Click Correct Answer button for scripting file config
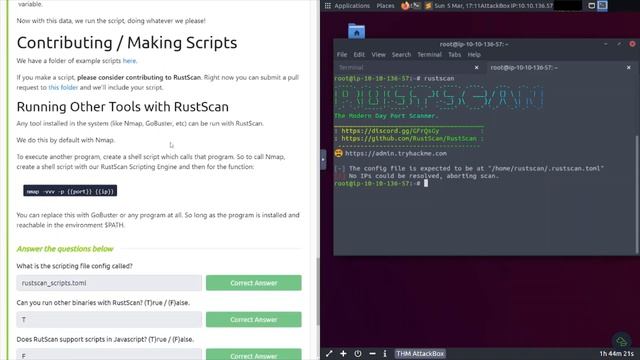The image size is (640, 360). (x=254, y=283)
